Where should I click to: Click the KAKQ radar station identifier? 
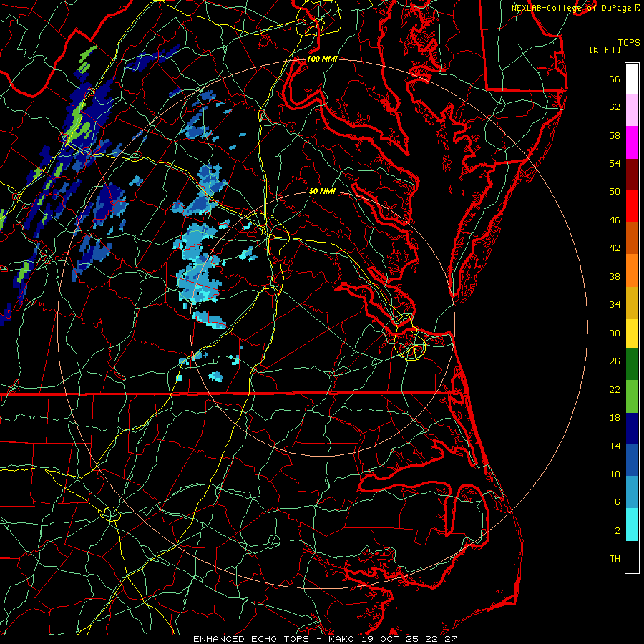click(343, 639)
